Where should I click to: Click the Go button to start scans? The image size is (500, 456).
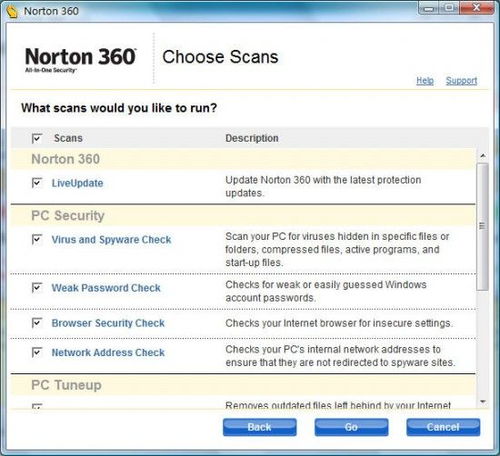[x=351, y=427]
